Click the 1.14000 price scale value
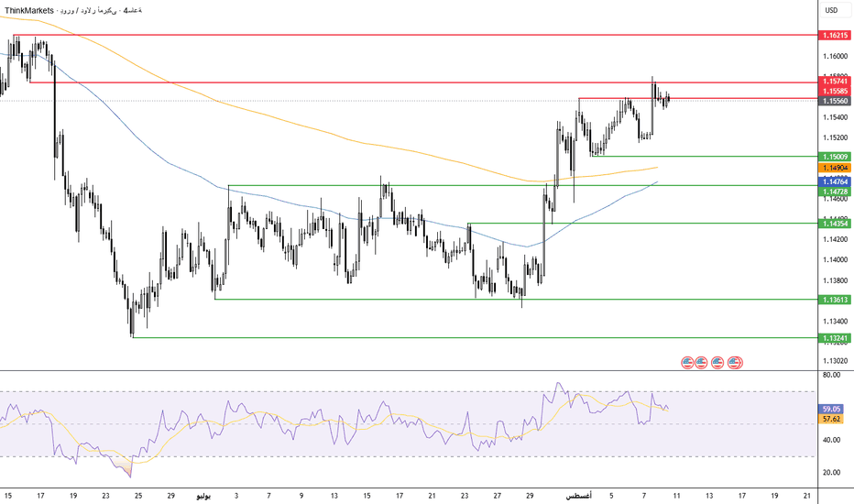854x504 pixels. point(836,260)
